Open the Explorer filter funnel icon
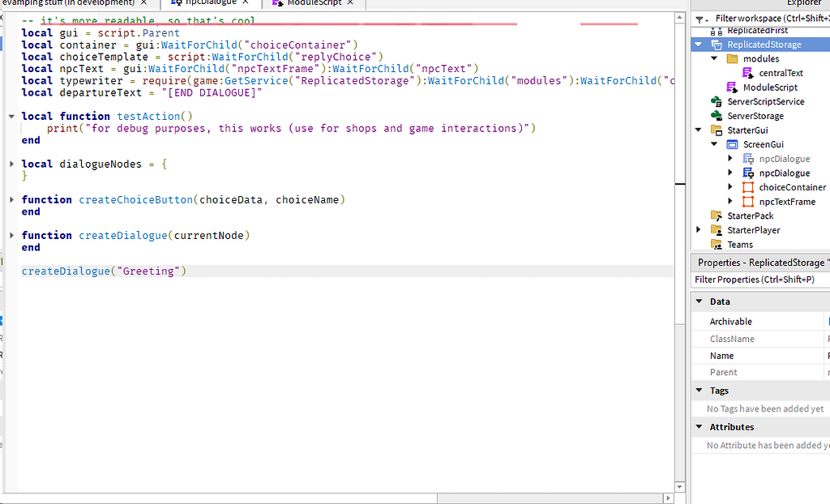 tap(699, 18)
